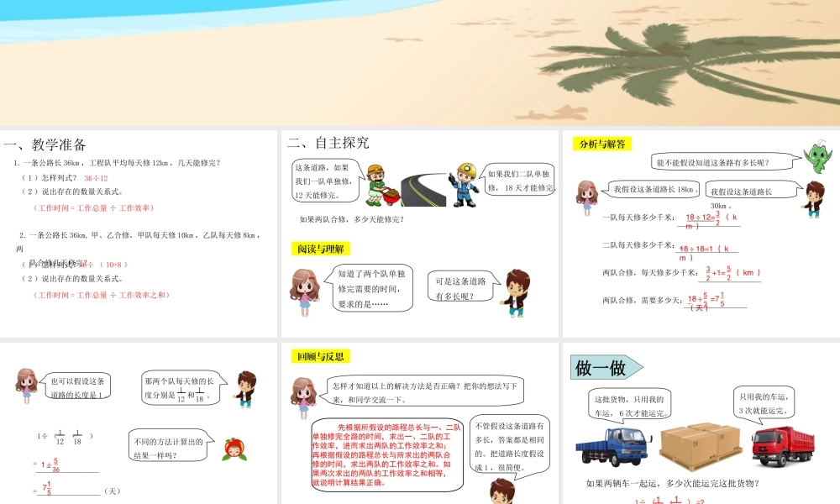Open the palm tree beach banner image
Viewport: 840px width, 504px height.
(x=420, y=63)
